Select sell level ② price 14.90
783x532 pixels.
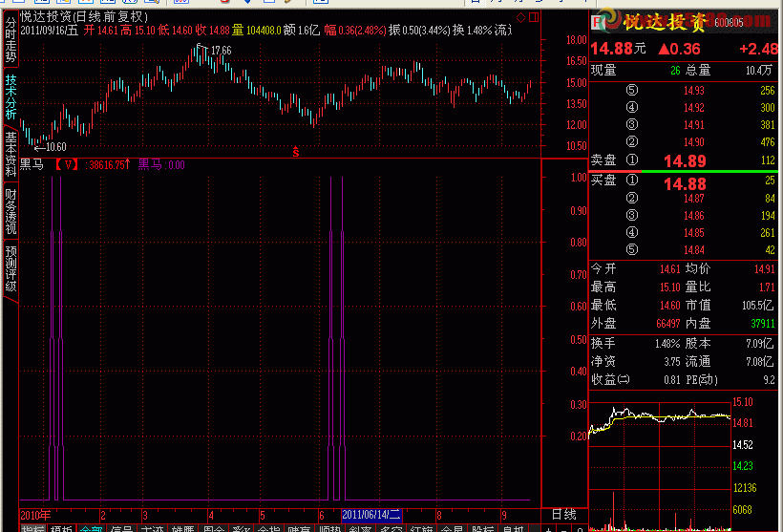693,142
